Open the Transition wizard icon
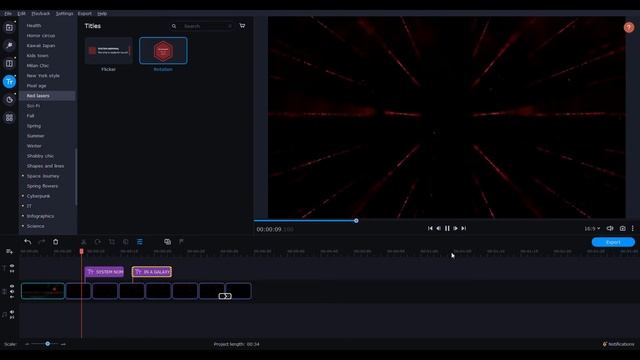 pyautogui.click(x=167, y=242)
